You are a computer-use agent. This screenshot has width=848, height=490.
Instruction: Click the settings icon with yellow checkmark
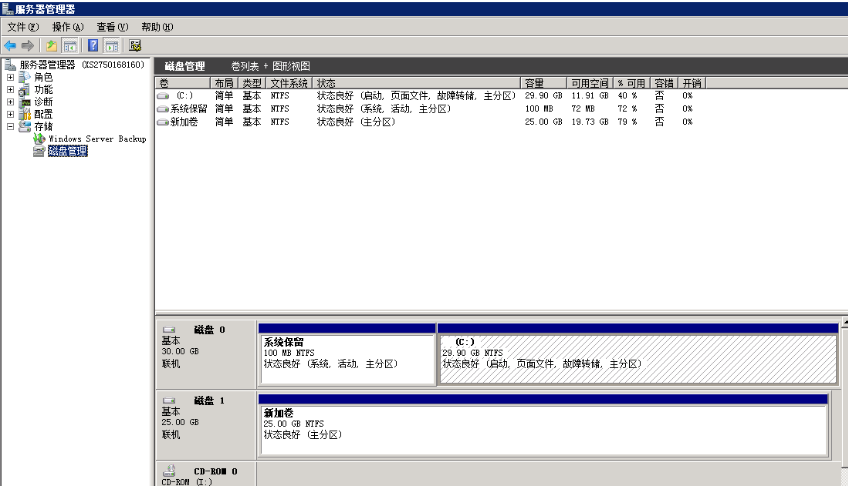(135, 46)
